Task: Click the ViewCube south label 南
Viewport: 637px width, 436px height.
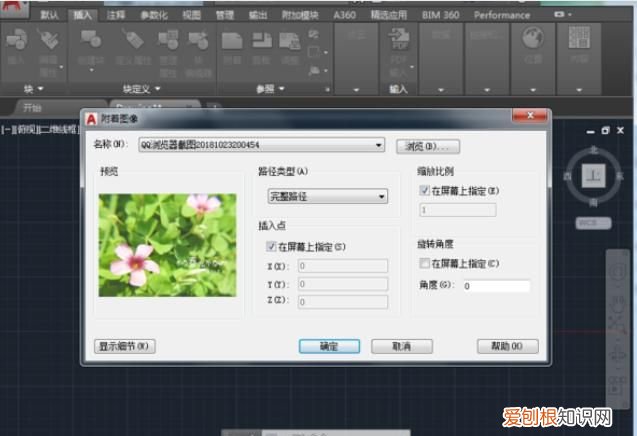Action: pyautogui.click(x=594, y=202)
